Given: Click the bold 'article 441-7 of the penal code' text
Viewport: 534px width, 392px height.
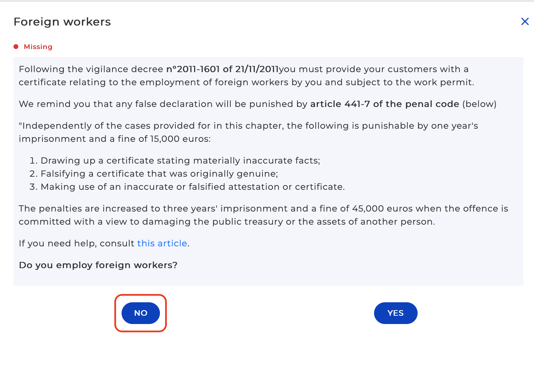Looking at the screenshot, I should (385, 104).
